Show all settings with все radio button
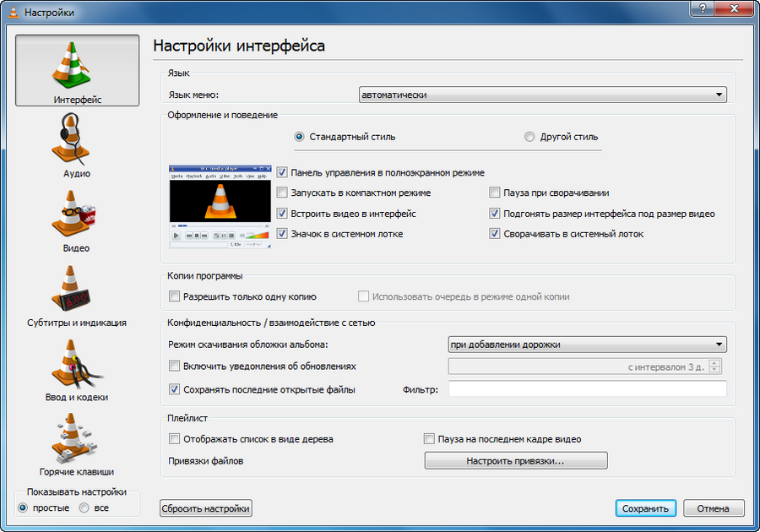The image size is (760, 532). [x=84, y=508]
